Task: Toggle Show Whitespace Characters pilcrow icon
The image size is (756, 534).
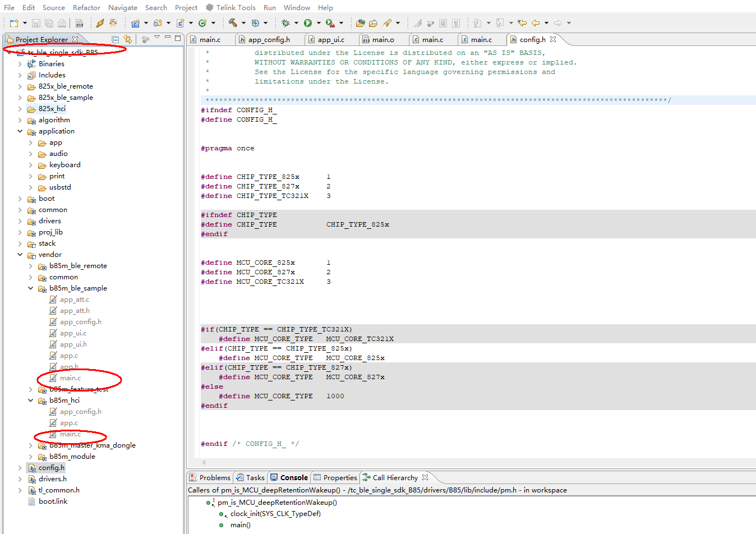Action: [x=456, y=23]
